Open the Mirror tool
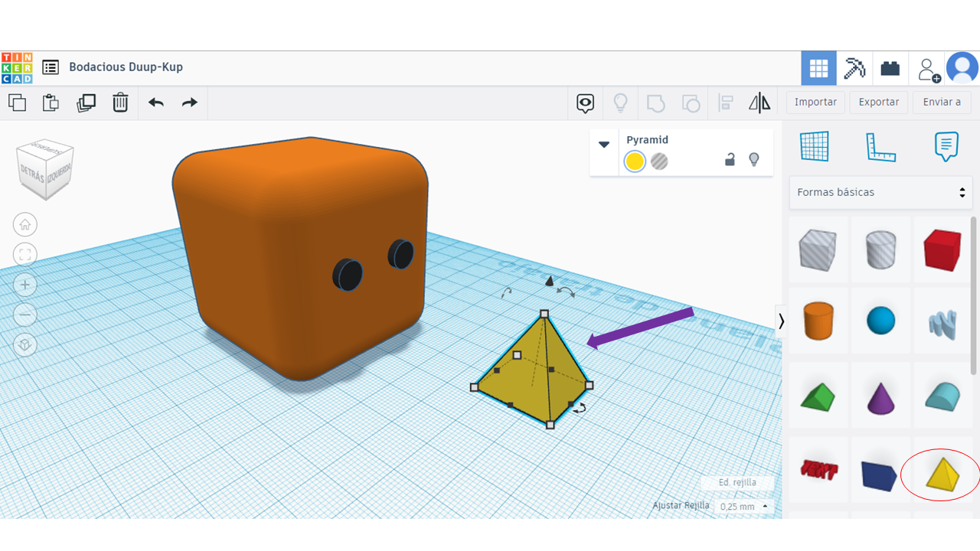The image size is (980, 551). 759,103
